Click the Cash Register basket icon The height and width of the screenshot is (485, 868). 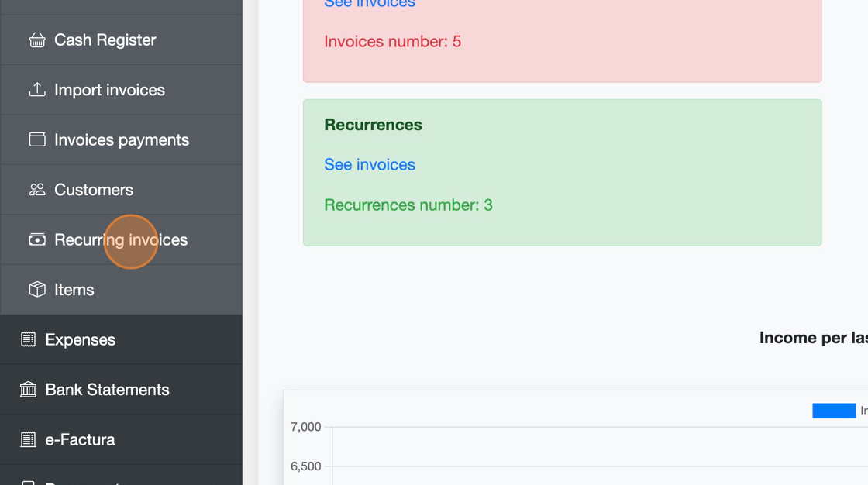click(37, 40)
